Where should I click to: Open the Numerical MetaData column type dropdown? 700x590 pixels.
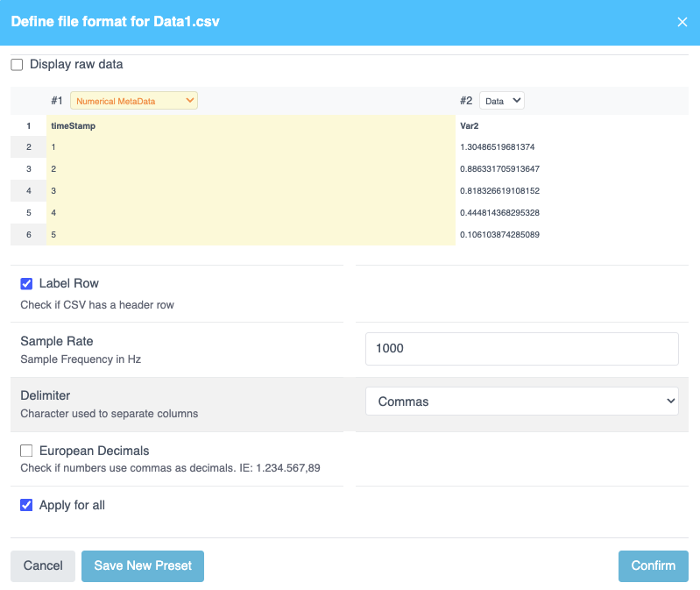(134, 101)
